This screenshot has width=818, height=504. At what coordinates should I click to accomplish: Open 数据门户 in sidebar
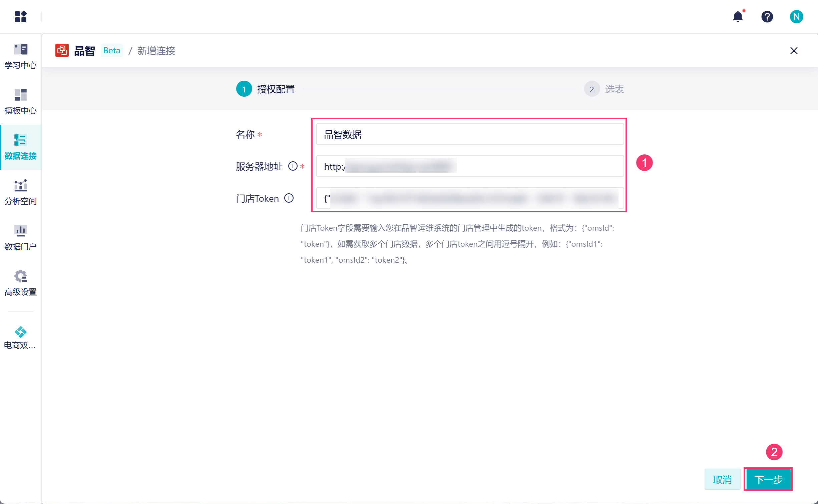click(x=21, y=238)
